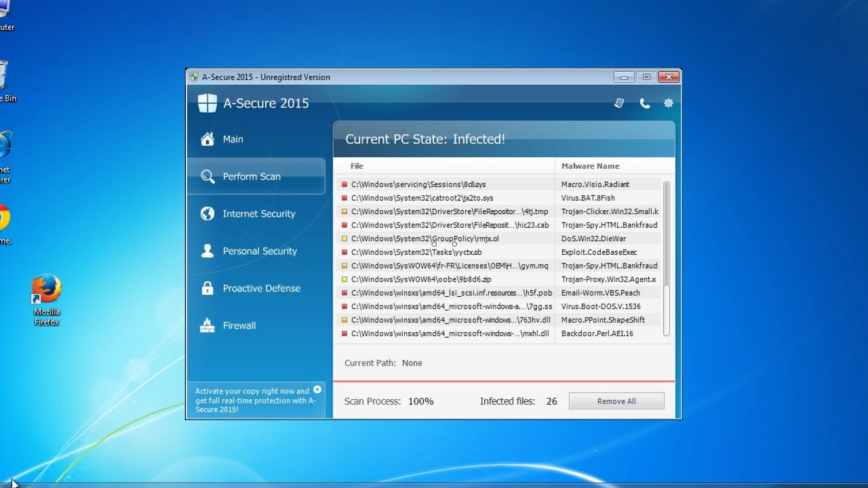
Task: Click malware name Macro.Visio.Radiant
Action: (595, 184)
